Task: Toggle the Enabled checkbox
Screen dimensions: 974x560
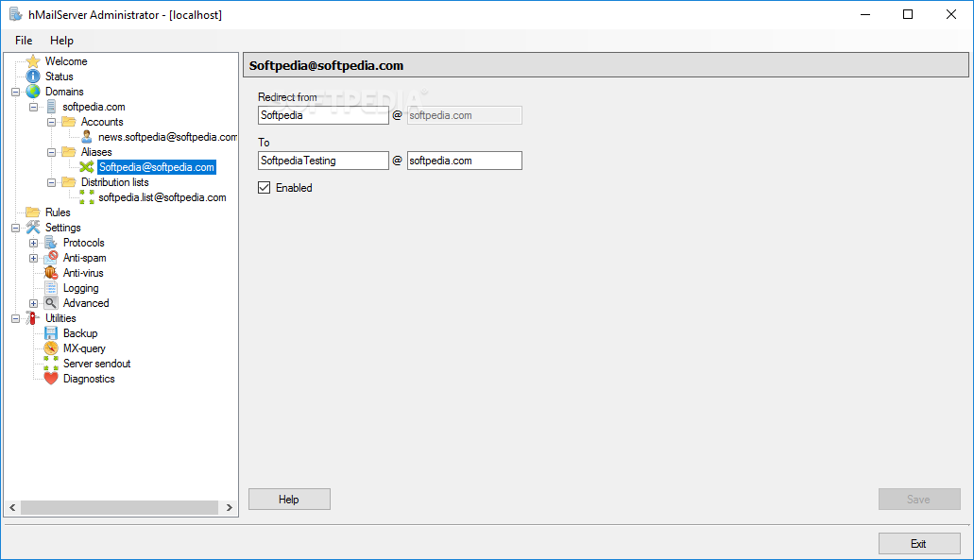Action: (264, 188)
